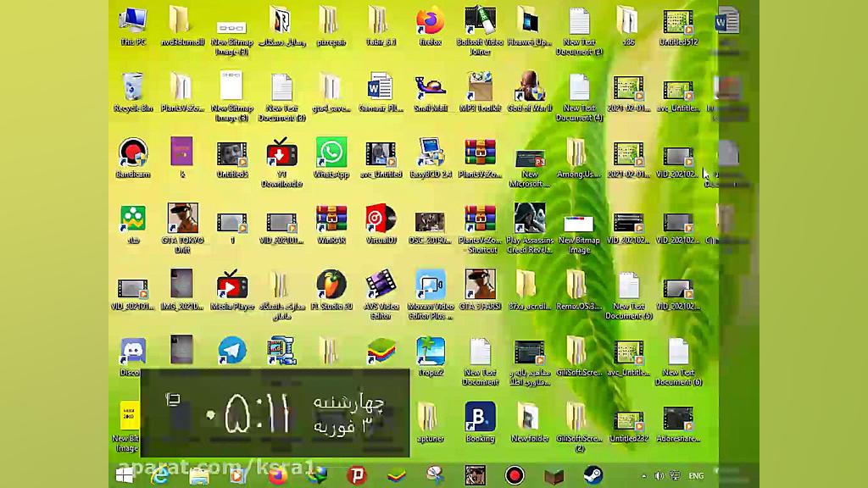Viewport: 868px width, 488px height.
Task: Open Firefox from the taskbar
Action: pos(277,474)
